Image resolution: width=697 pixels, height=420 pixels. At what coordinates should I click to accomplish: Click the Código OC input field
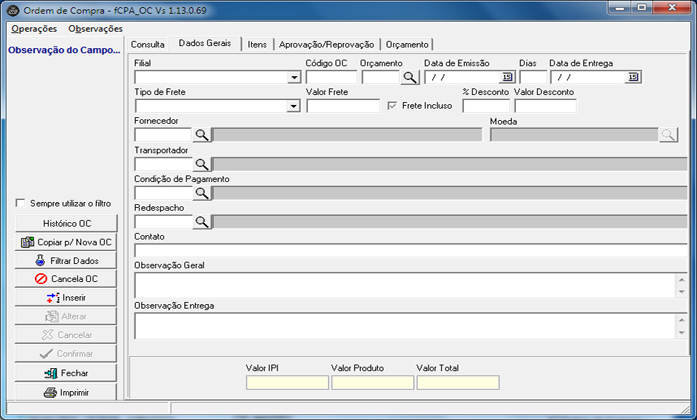tap(331, 77)
